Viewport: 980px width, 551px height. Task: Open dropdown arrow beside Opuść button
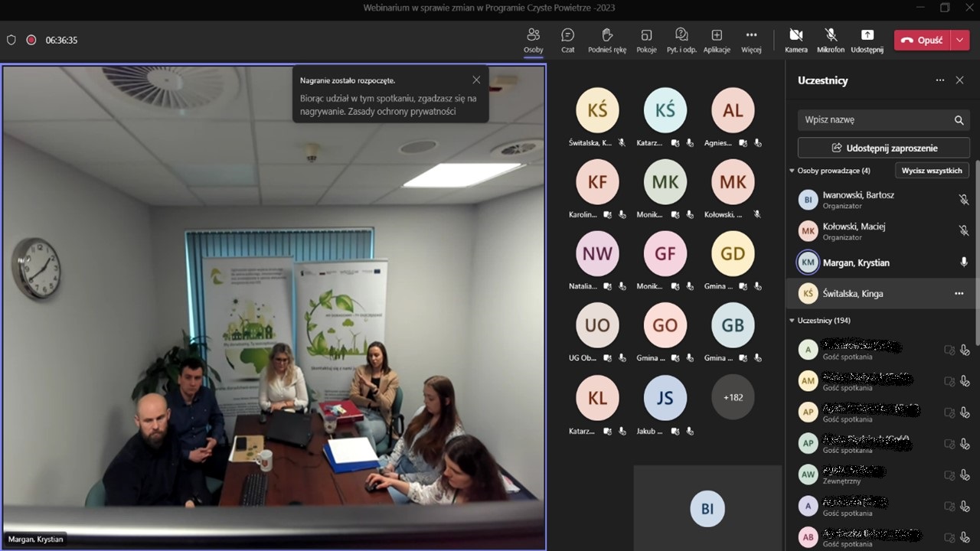point(960,41)
